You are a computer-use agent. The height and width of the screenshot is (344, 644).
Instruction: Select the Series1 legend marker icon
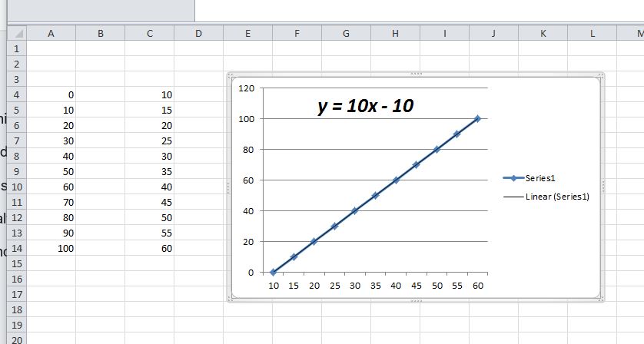pyautogui.click(x=513, y=178)
